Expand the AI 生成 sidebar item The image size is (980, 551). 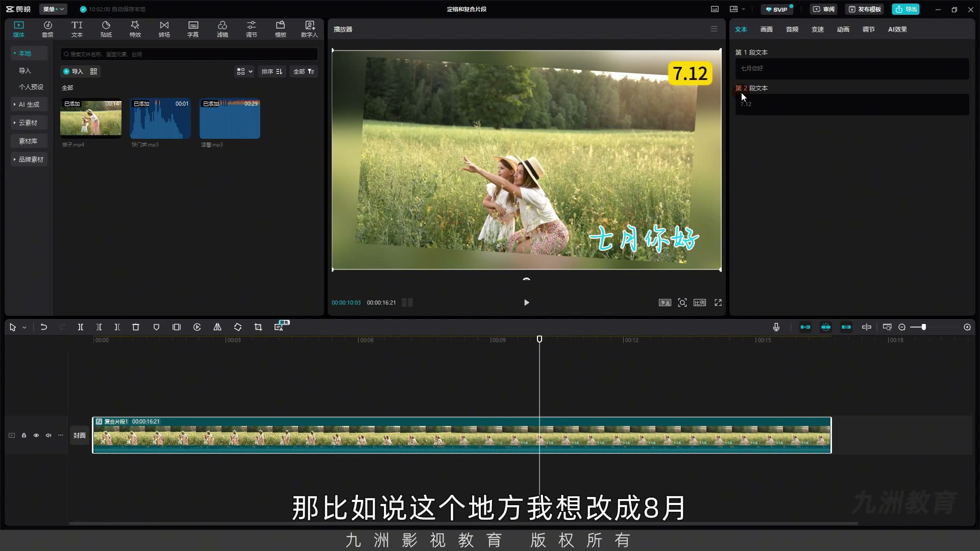pyautogui.click(x=29, y=104)
